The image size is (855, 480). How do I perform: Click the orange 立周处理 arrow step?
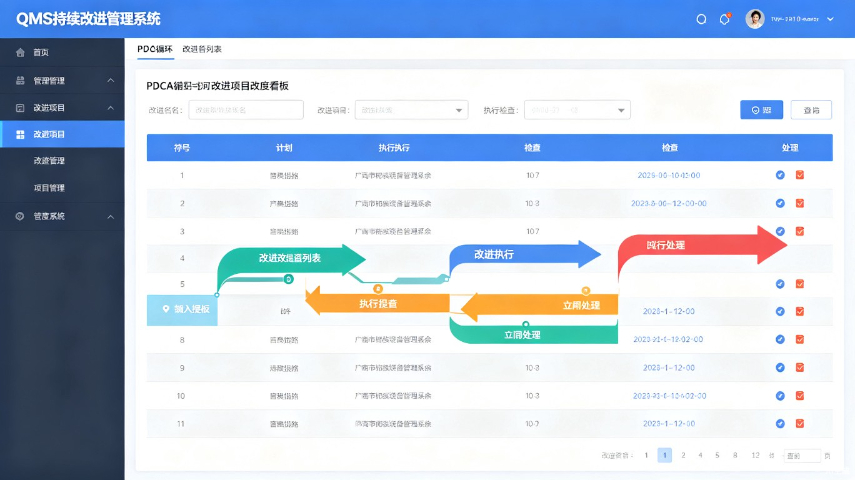pos(539,305)
